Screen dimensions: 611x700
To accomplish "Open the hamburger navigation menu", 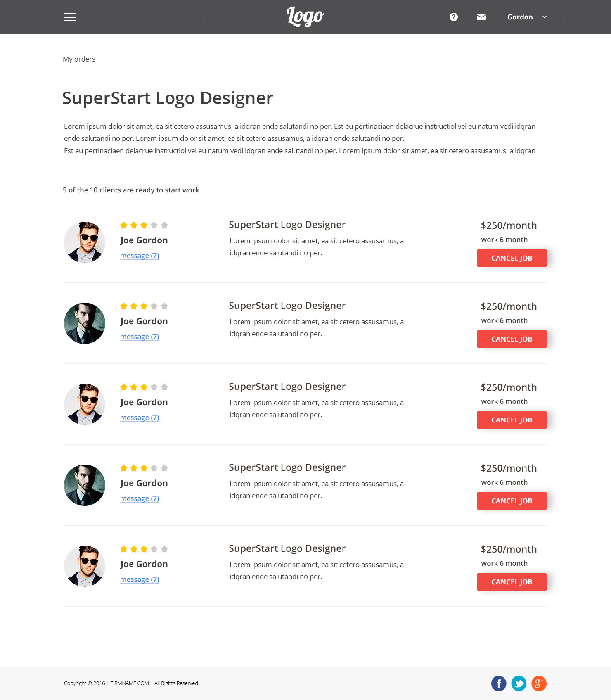I will pos(70,17).
